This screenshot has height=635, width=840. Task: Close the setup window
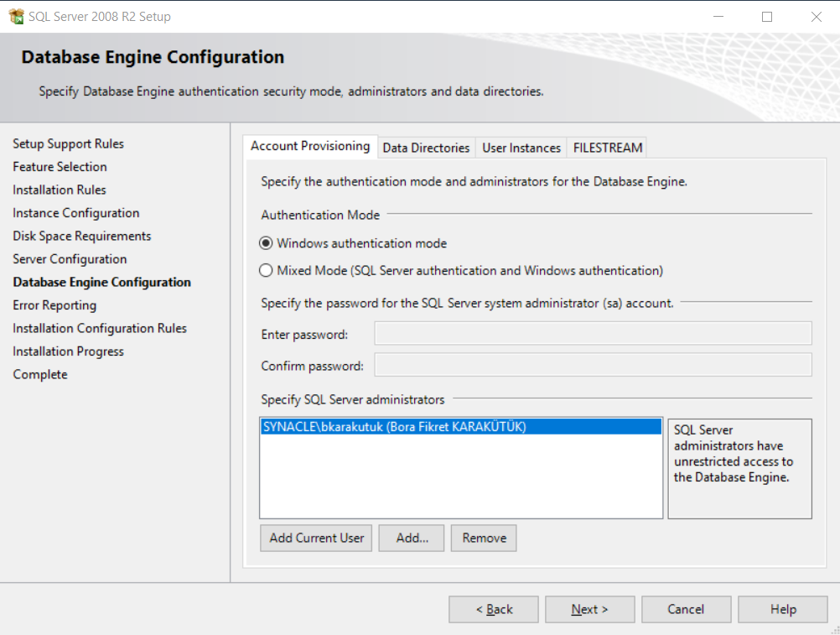pyautogui.click(x=816, y=17)
